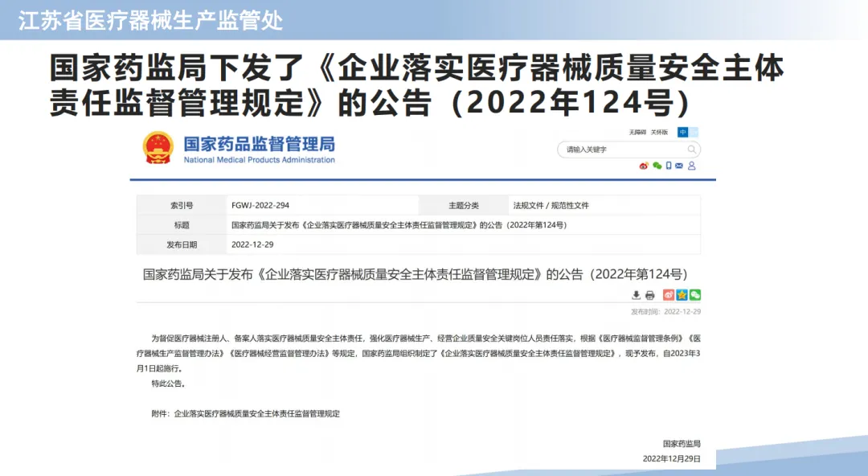Viewport: 868px width, 476px height.
Task: Click slide header 江苏省医疗器械生产监管处
Action: pos(150,20)
